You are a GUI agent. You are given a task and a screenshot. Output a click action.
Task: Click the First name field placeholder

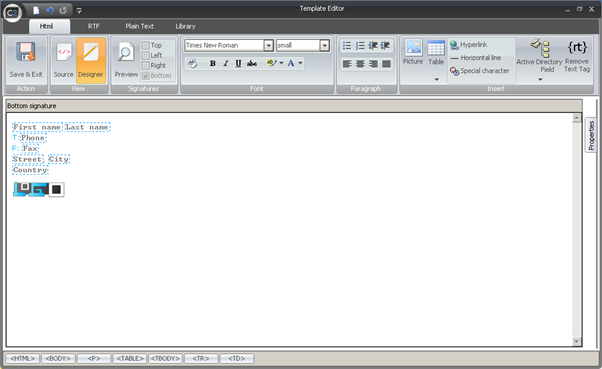(x=37, y=127)
